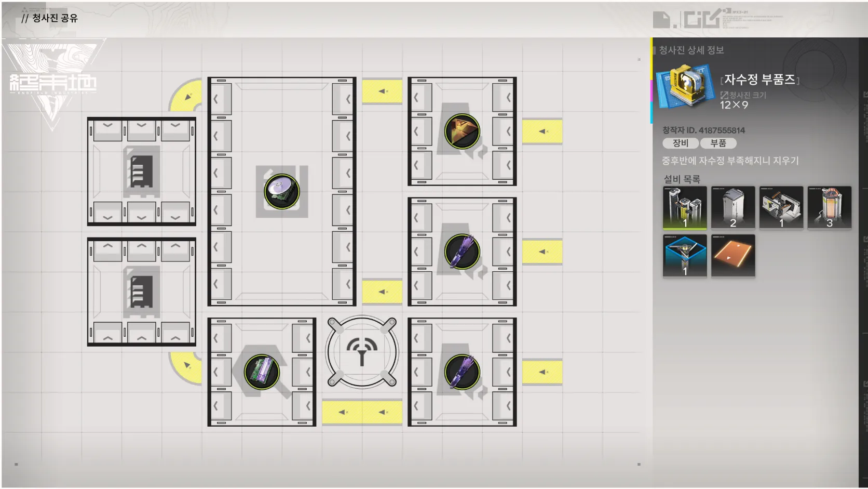Image resolution: width=868 pixels, height=489 pixels.
Task: Select the 장비 tag
Action: pos(680,143)
